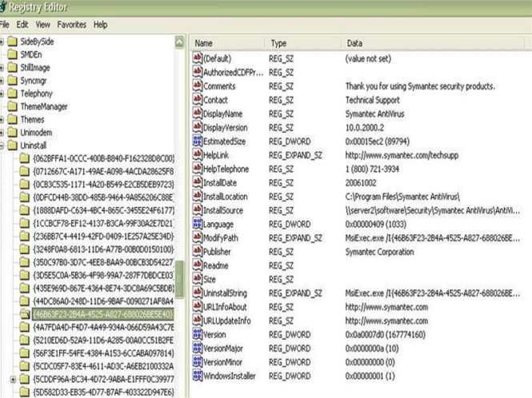
Task: Click the data 'Symantec Corporation'
Action: [380, 252]
